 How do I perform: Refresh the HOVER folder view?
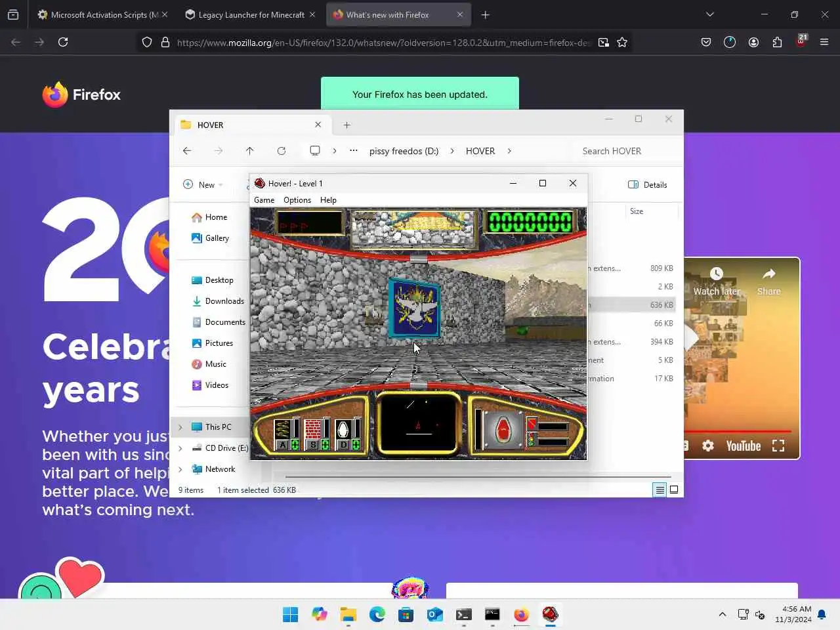(281, 151)
